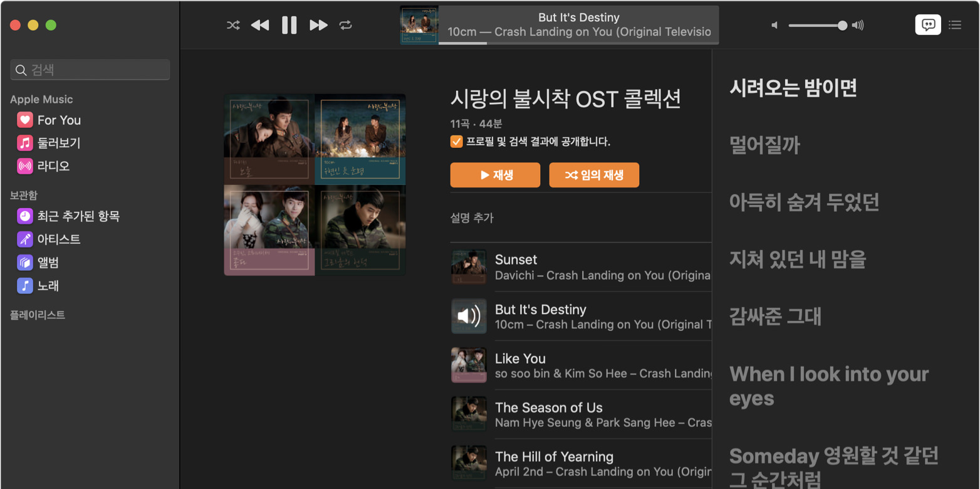
Task: Go to previous track with rewind button
Action: (x=260, y=25)
